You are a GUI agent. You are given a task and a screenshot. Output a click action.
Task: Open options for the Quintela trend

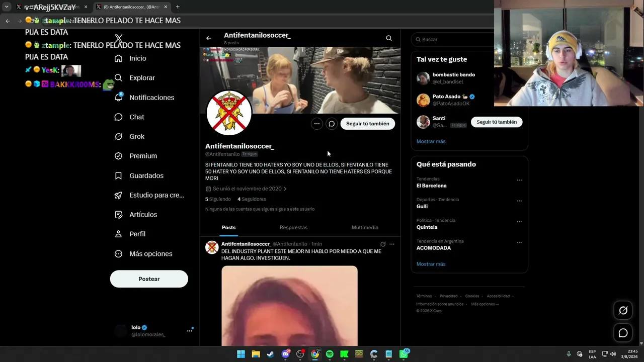519,222
